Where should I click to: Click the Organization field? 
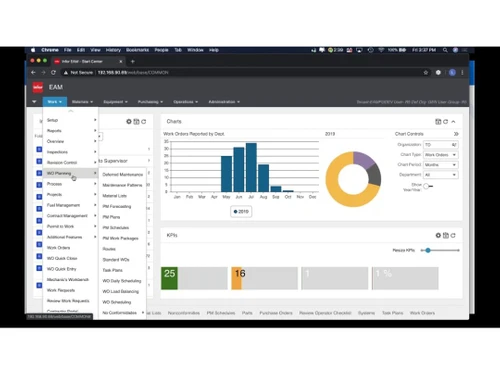(x=440, y=145)
